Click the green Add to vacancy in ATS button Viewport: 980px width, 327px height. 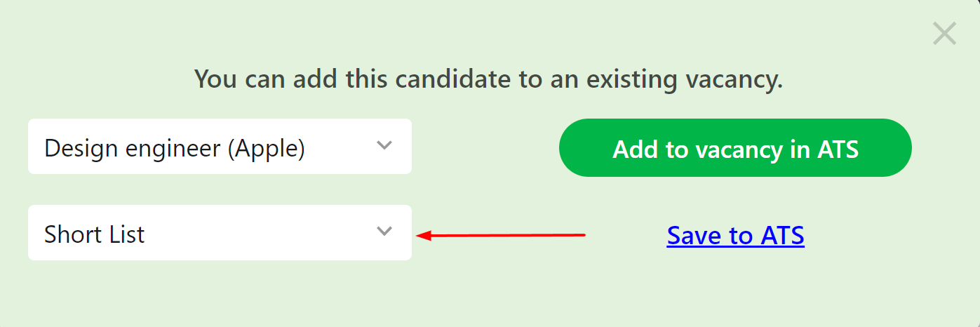coord(734,148)
